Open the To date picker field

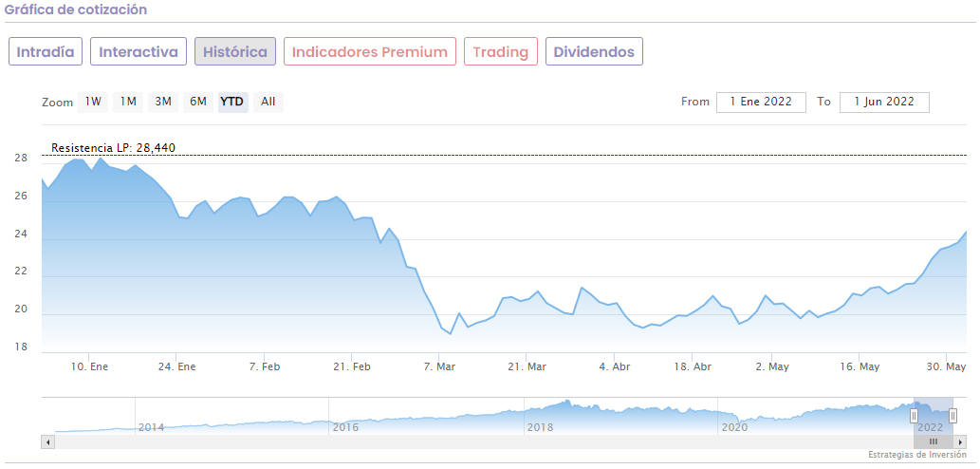(884, 102)
